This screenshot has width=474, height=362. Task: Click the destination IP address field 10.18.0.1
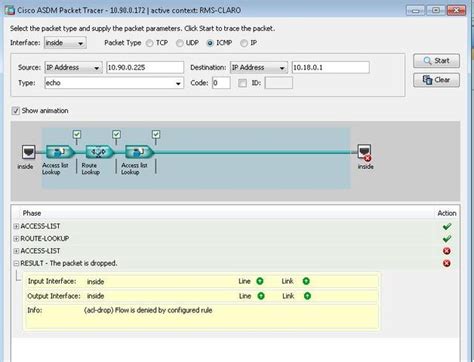point(331,67)
